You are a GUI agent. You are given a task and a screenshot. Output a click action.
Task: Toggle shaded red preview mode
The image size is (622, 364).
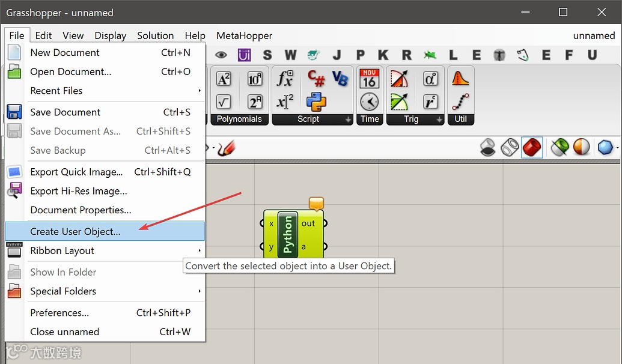pos(532,147)
